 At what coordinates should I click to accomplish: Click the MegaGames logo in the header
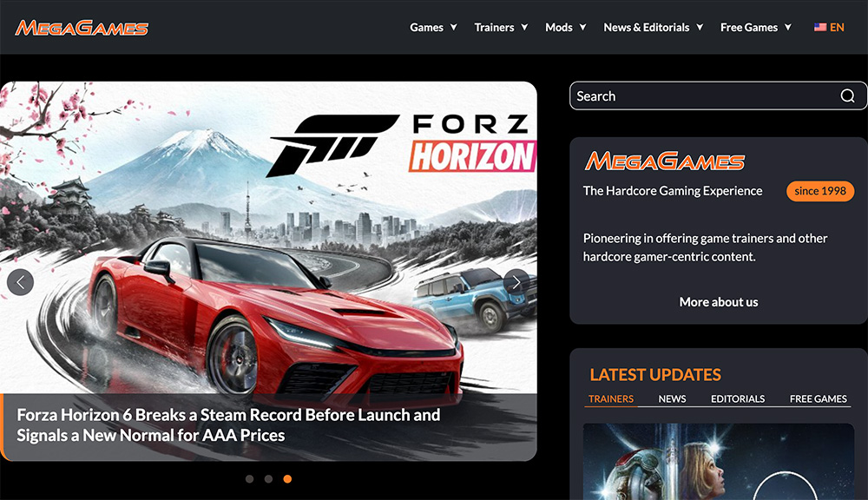pyautogui.click(x=82, y=28)
